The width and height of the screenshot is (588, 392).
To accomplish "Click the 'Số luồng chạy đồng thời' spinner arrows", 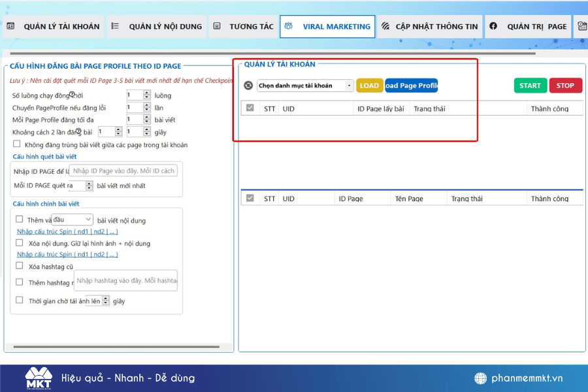I will coord(146,95).
